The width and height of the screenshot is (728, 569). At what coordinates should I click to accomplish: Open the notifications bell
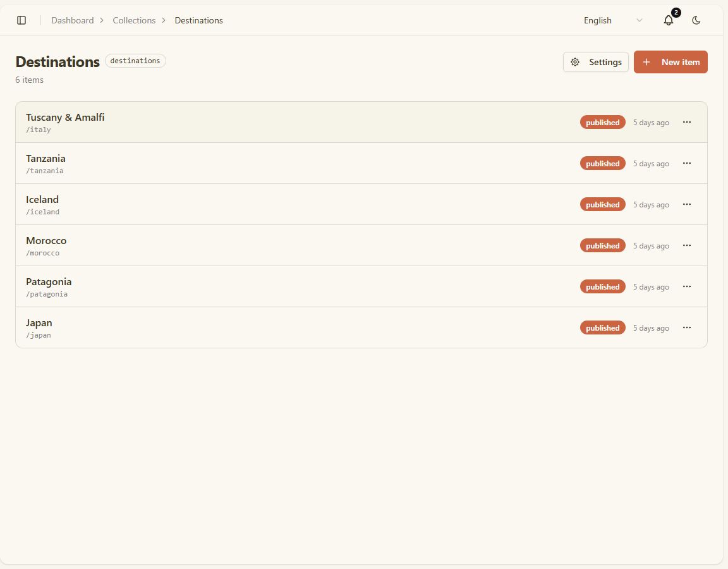[669, 20]
